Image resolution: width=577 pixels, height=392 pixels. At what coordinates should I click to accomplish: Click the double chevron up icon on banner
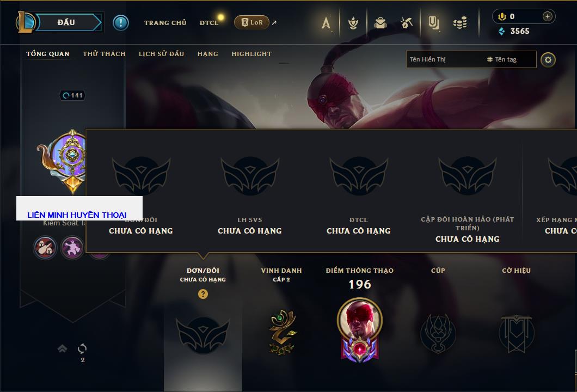(x=62, y=348)
